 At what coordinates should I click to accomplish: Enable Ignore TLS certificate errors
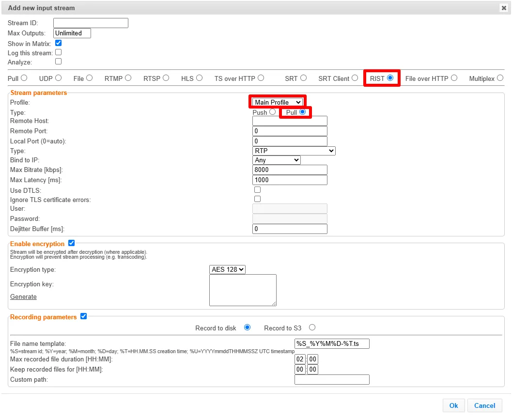pyautogui.click(x=258, y=199)
